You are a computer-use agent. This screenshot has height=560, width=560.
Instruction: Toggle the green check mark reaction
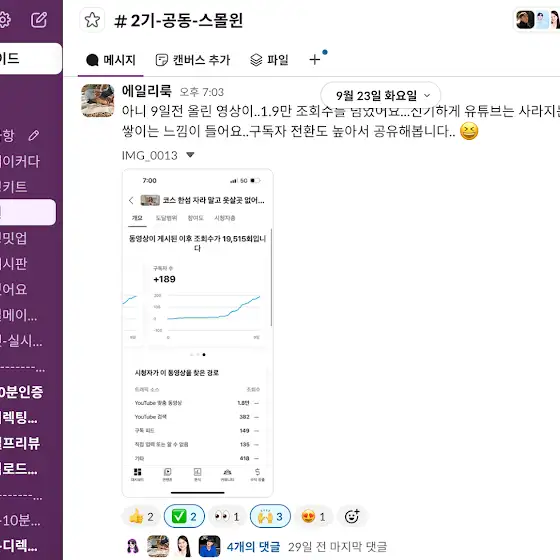[184, 516]
